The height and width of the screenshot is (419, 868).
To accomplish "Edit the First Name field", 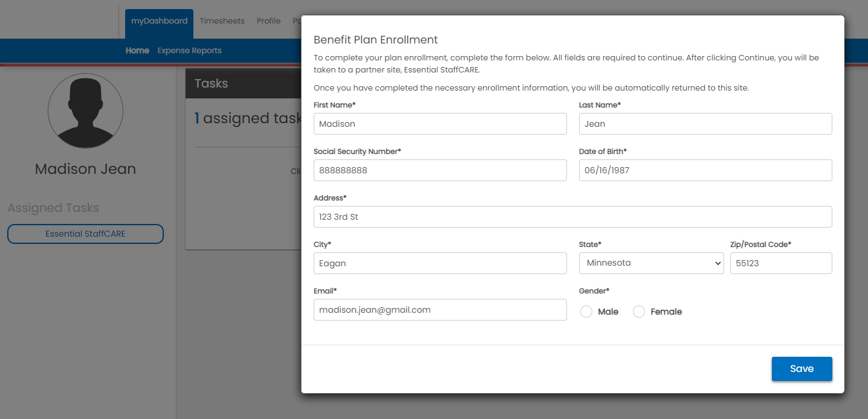I will (x=440, y=124).
